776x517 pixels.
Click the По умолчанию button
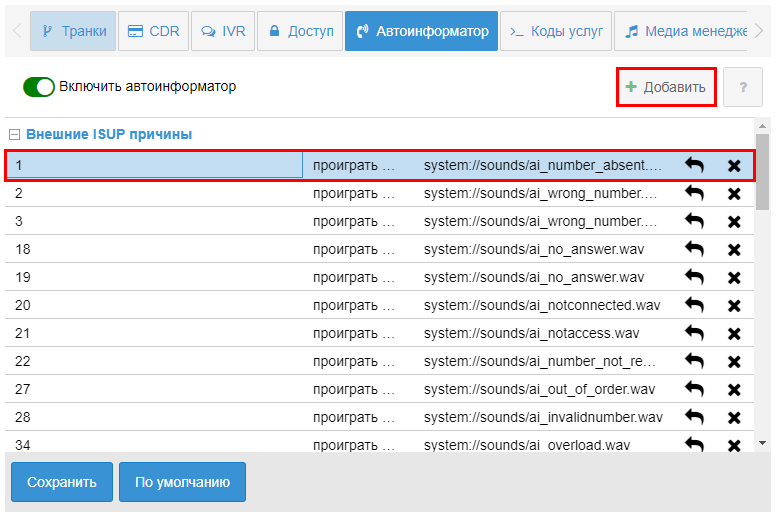tap(182, 482)
